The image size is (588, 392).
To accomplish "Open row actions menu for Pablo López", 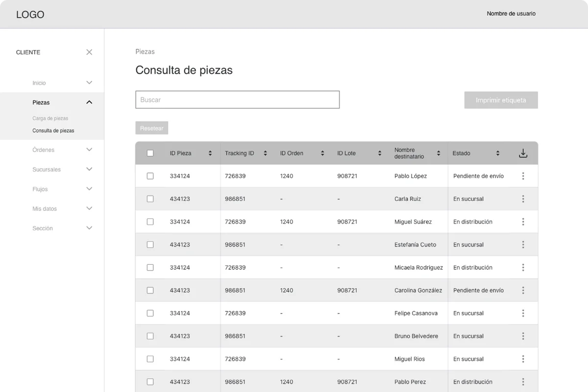I will point(523,176).
